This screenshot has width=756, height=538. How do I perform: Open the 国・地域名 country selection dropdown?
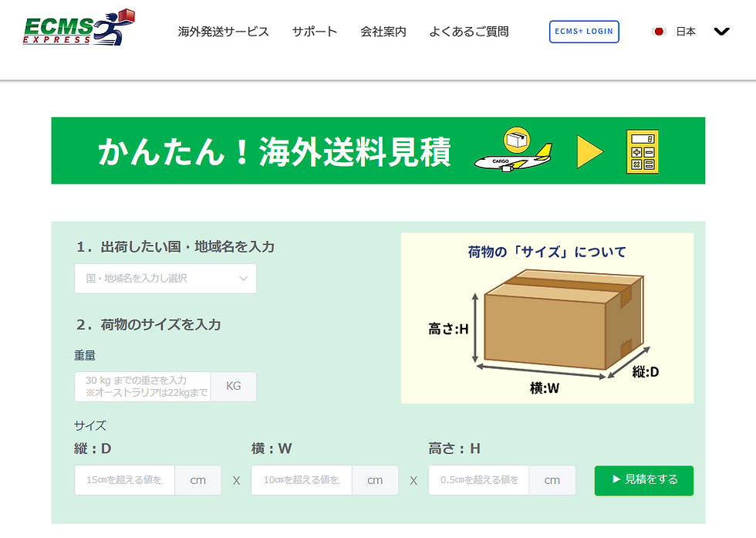[165, 279]
